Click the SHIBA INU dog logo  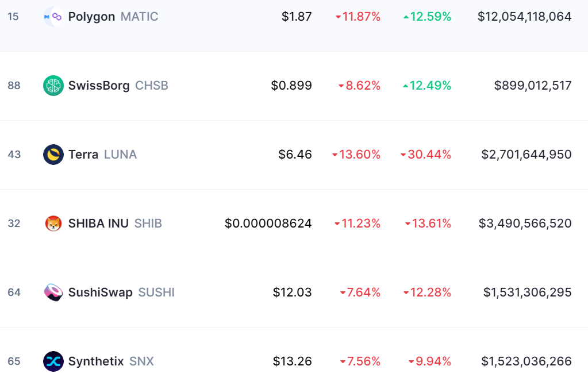pyautogui.click(x=53, y=224)
